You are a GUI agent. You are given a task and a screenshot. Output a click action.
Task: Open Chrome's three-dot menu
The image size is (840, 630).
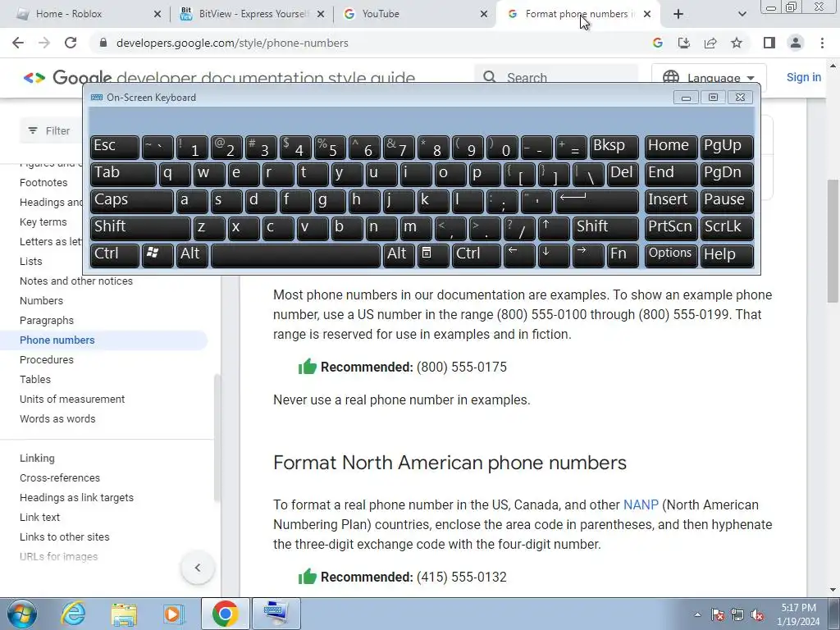(x=822, y=43)
